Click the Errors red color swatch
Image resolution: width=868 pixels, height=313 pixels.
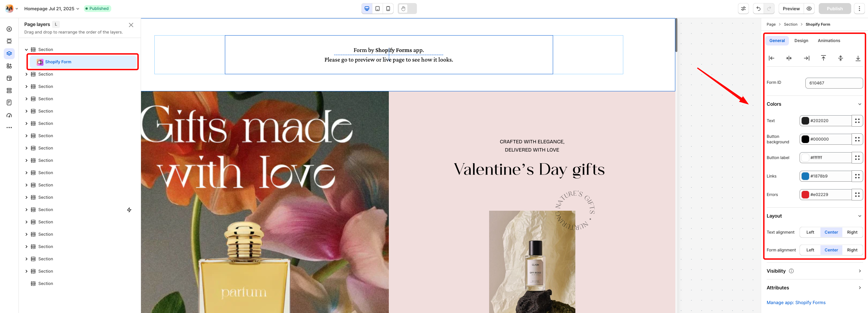click(805, 195)
